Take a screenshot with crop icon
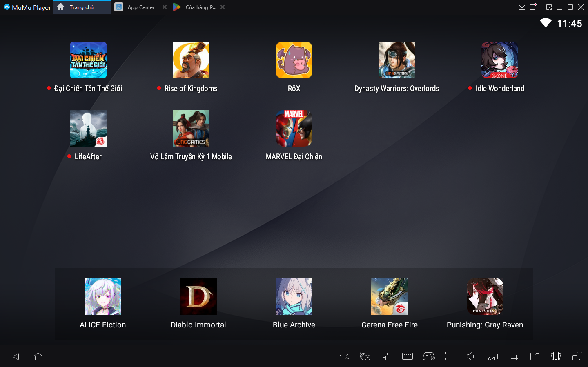This screenshot has height=367, width=588. (x=514, y=356)
